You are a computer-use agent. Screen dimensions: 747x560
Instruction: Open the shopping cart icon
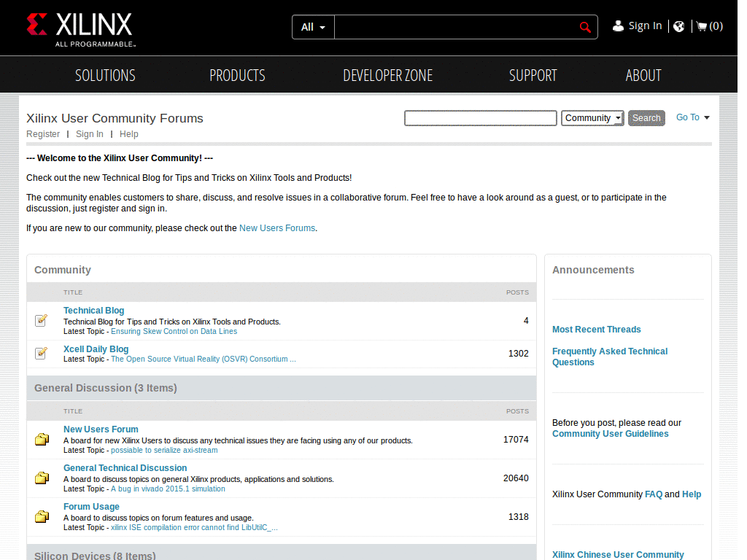701,26
